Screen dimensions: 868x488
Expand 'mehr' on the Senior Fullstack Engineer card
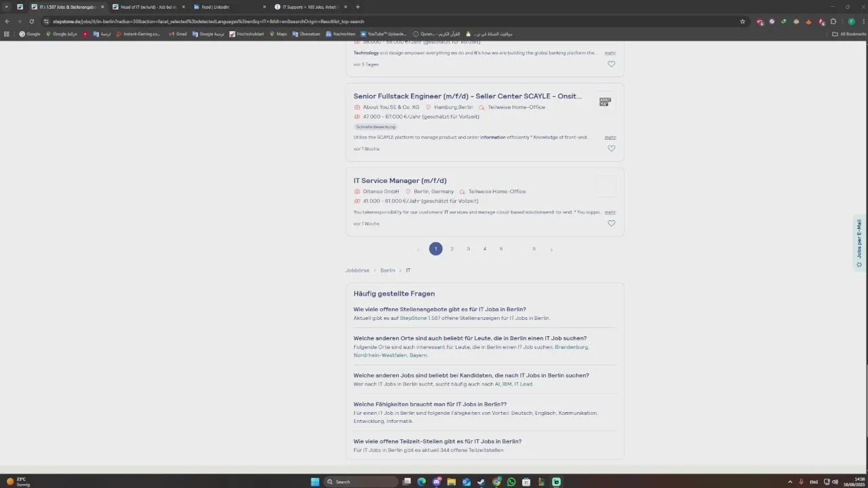[x=610, y=137]
